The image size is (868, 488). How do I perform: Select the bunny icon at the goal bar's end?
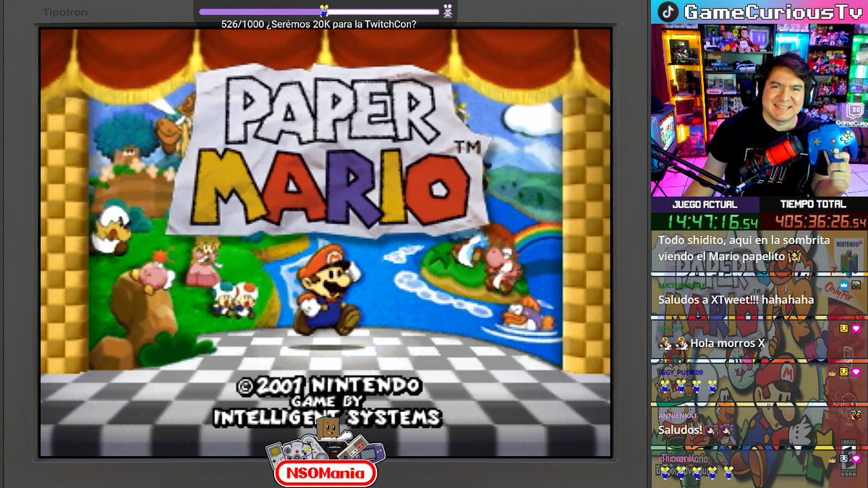[448, 10]
